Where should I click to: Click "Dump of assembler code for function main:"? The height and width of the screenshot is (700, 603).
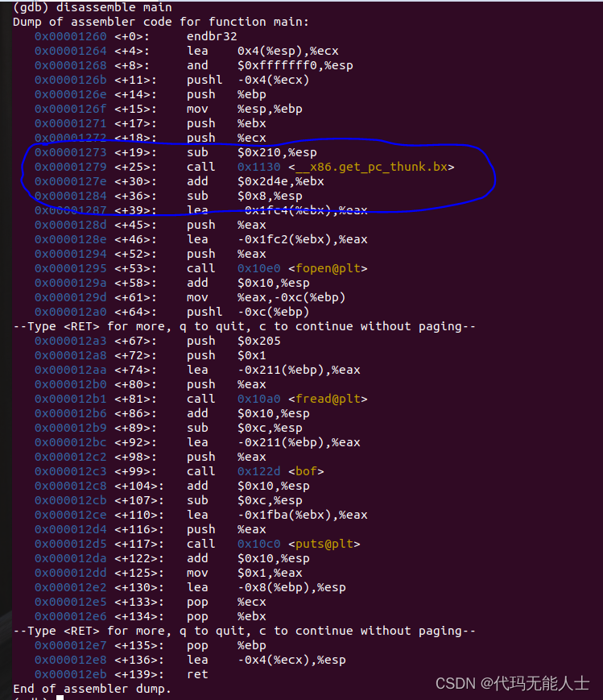(x=161, y=22)
